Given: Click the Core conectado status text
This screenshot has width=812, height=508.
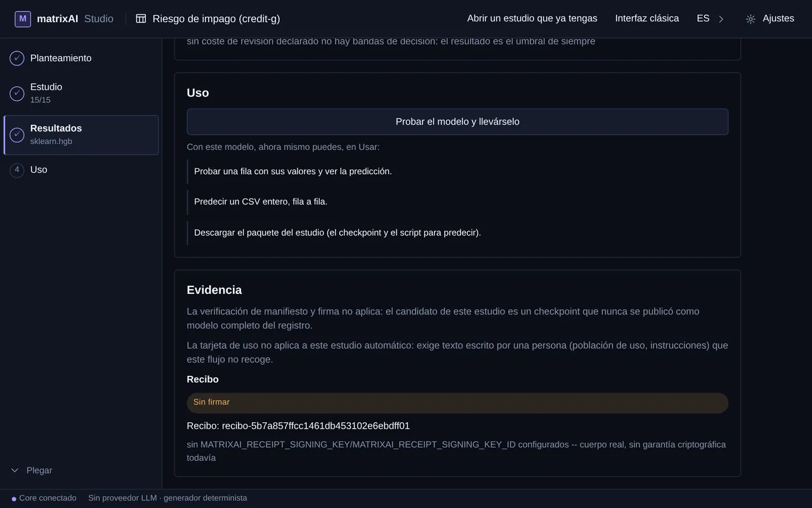Looking at the screenshot, I should coord(48,498).
